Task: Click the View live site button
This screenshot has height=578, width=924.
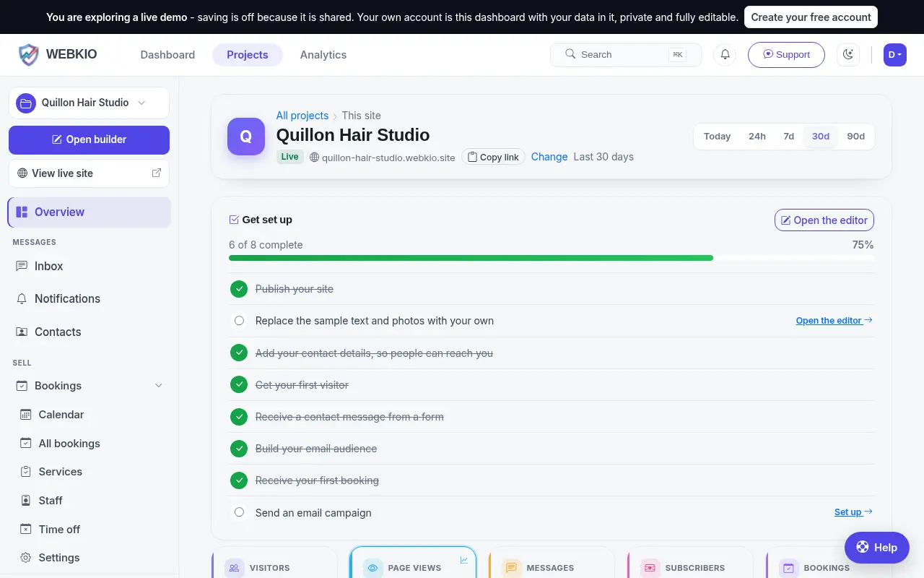Action: 89,173
